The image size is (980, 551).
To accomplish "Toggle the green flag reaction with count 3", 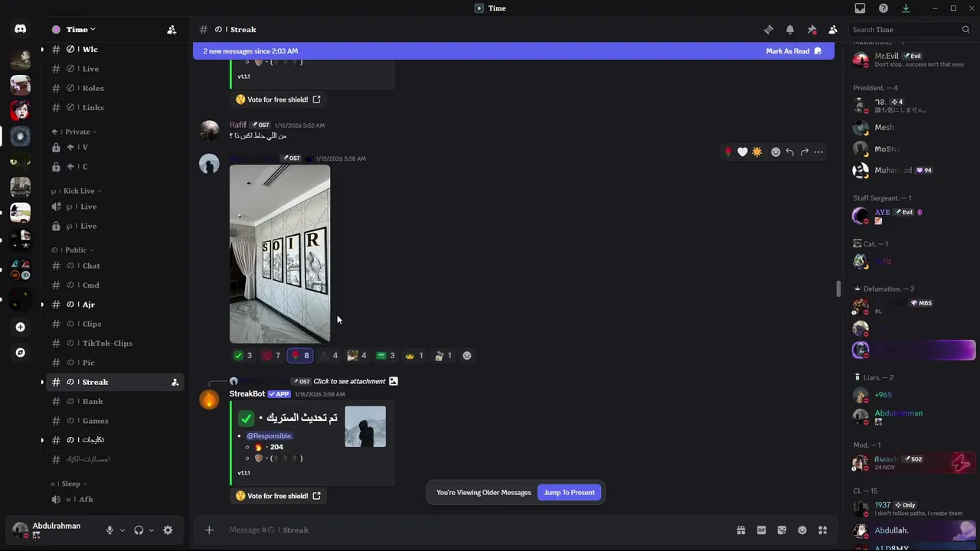I will (386, 356).
